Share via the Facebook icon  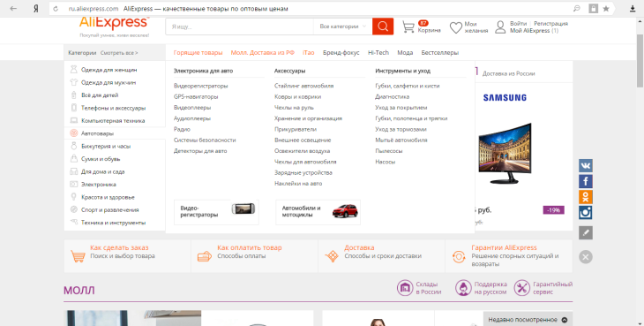point(586,181)
